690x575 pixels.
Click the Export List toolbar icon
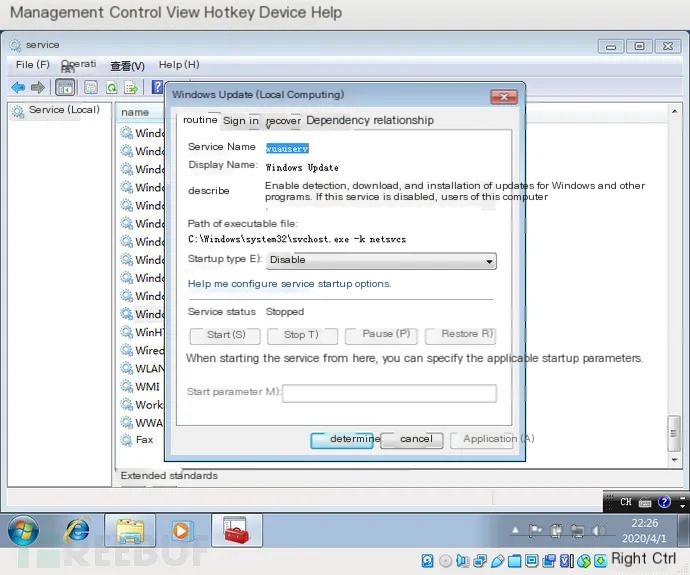click(x=131, y=87)
